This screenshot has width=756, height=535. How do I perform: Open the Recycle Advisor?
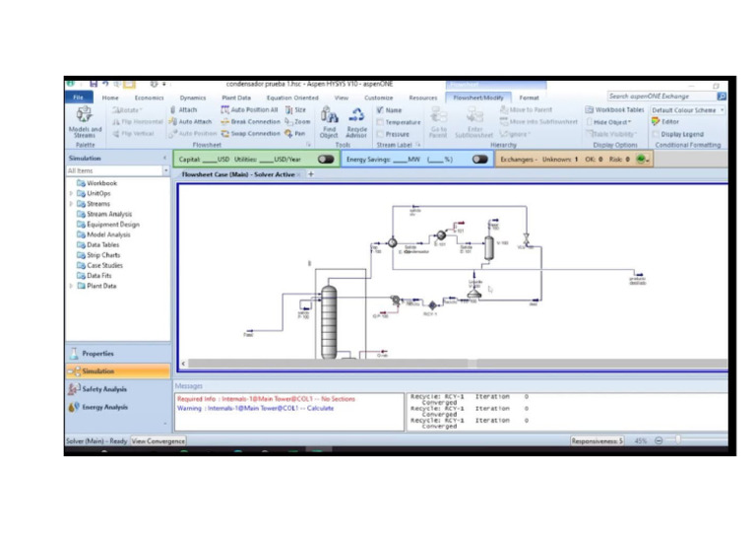[x=356, y=122]
